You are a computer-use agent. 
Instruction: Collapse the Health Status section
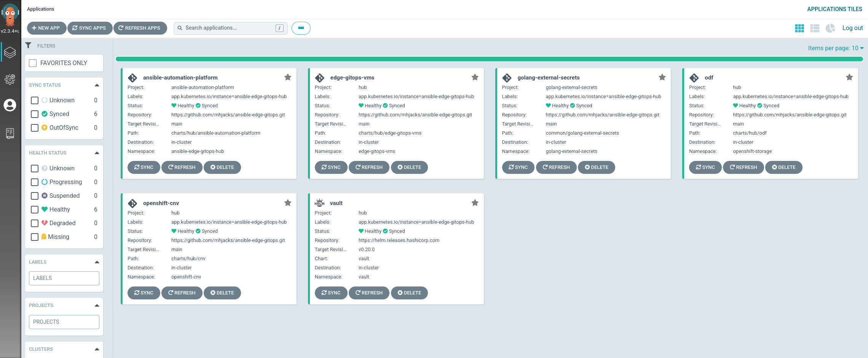[97, 153]
